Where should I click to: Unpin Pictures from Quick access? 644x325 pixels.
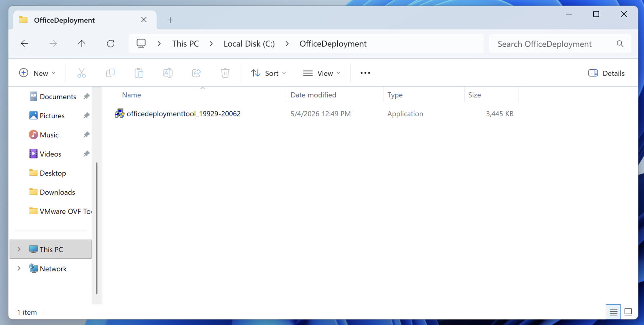click(87, 116)
